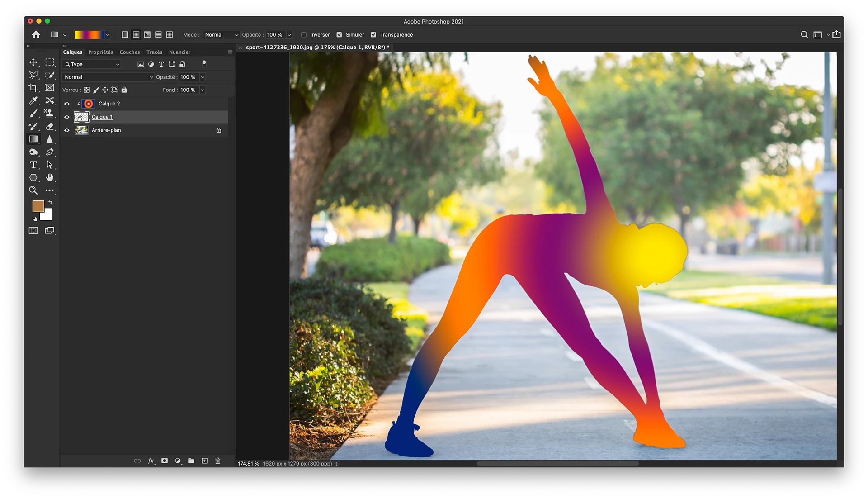Uncheck the Simuler checkbox
Screen dimensions: 868x499
339,35
